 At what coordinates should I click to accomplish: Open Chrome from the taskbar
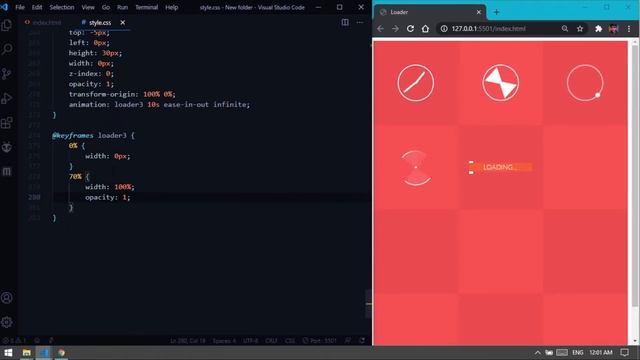(x=62, y=353)
